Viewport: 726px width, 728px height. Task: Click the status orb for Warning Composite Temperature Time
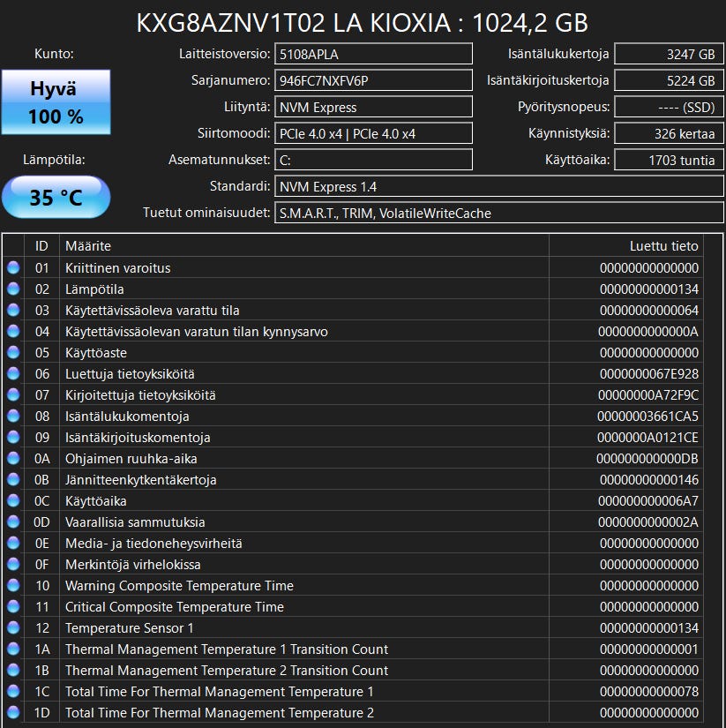click(13, 585)
